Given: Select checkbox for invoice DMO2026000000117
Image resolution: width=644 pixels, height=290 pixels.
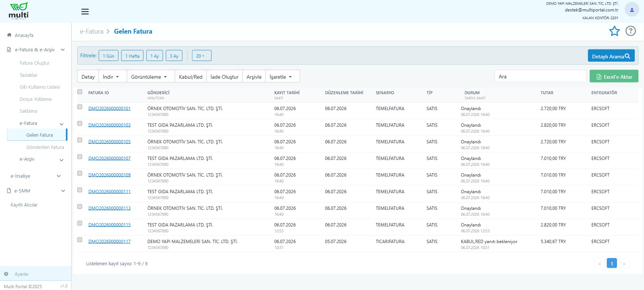Looking at the screenshot, I should click(x=80, y=240).
